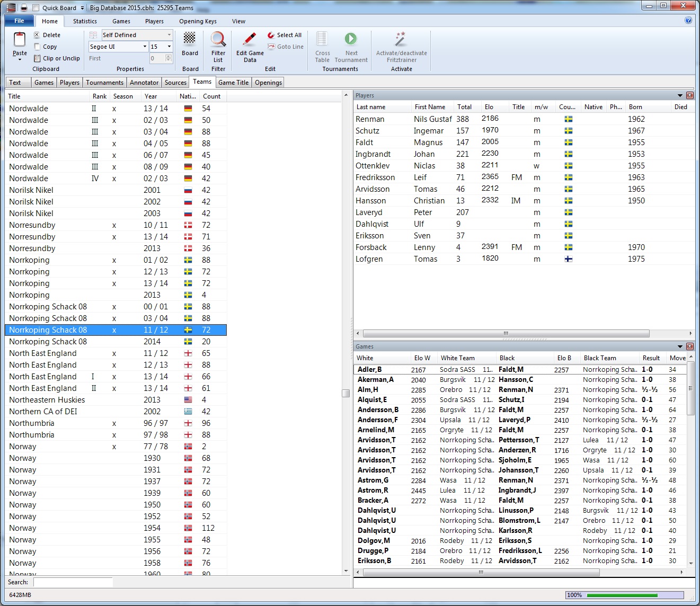Click the Help question mark button
The image size is (700, 606).
click(x=688, y=20)
